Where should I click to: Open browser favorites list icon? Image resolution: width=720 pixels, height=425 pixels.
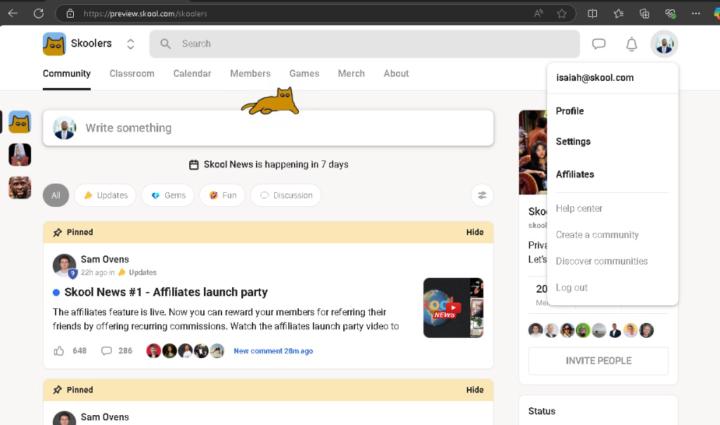(619, 13)
